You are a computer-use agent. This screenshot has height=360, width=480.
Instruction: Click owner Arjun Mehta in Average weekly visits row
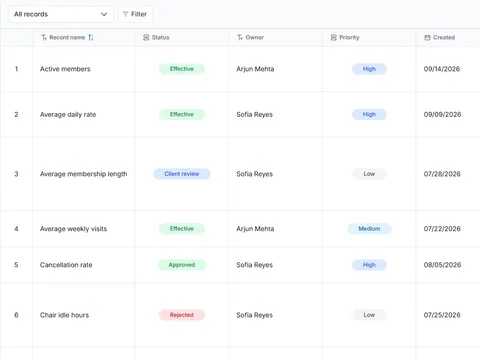pyautogui.click(x=255, y=229)
